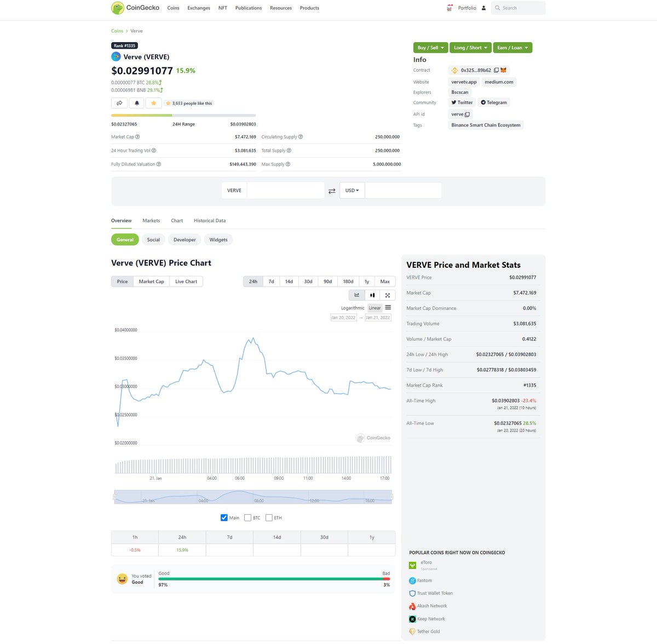The image size is (657, 644).
Task: Open the Bscscan explorer link
Action: point(460,93)
